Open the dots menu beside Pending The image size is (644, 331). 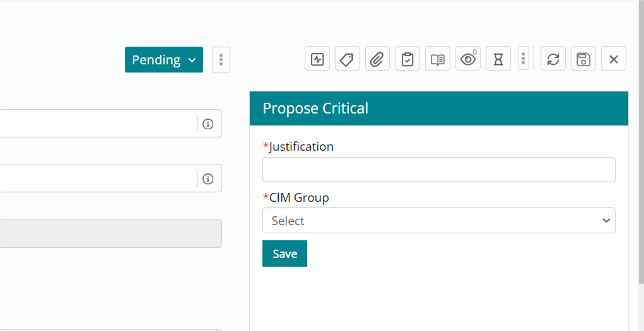tap(221, 60)
